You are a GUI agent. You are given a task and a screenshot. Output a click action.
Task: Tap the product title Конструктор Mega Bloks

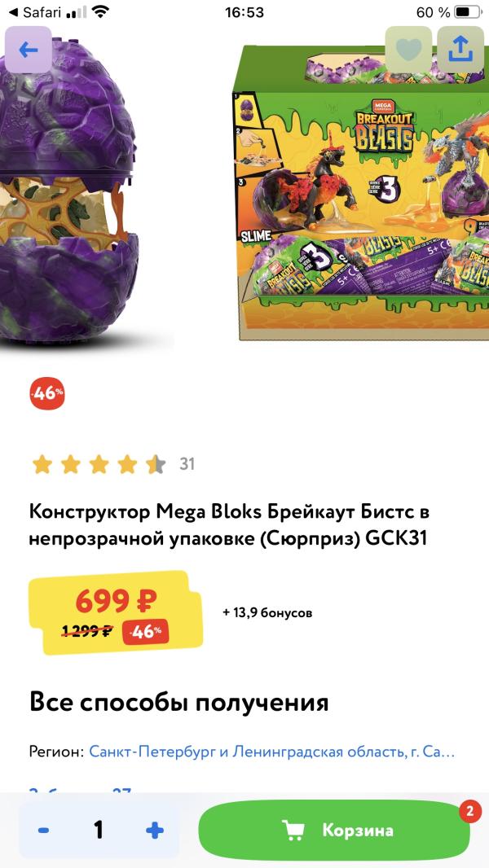pyautogui.click(x=229, y=525)
